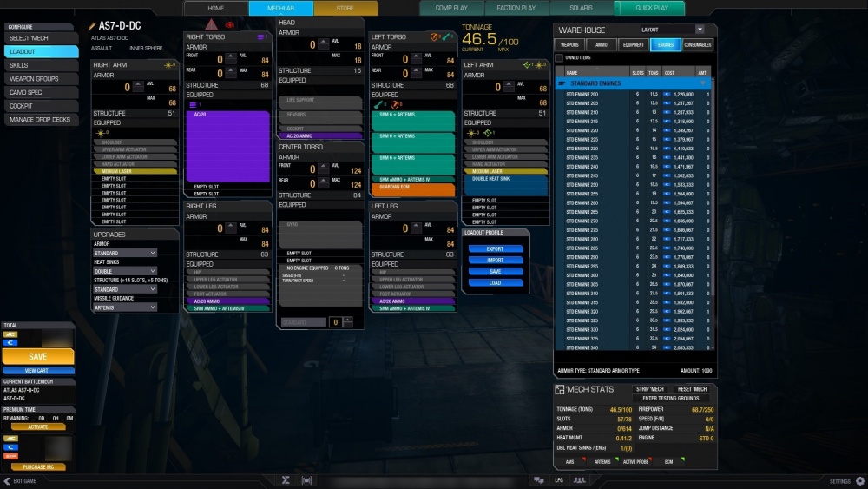Screen dimensions: 868x489
Task: Open the Faction Play tab
Action: [516, 8]
